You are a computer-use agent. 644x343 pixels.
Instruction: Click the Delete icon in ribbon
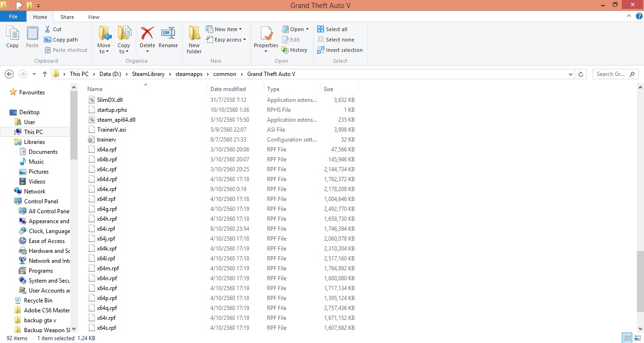(147, 34)
